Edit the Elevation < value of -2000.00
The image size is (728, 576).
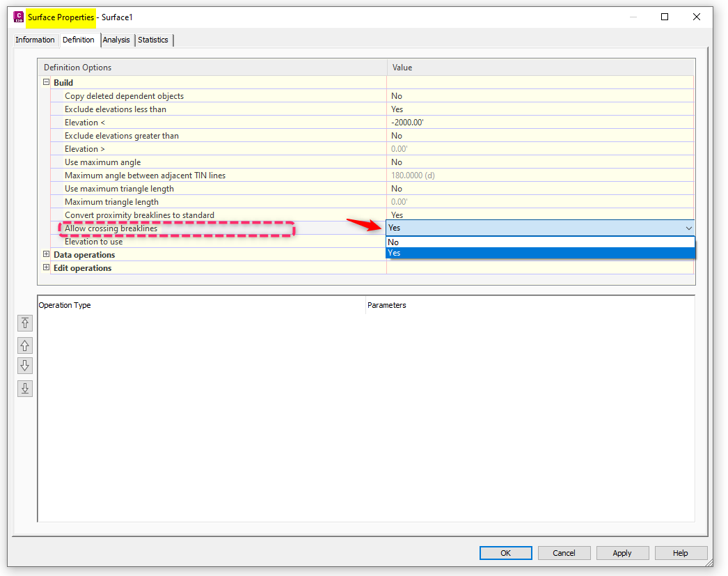click(x=406, y=122)
